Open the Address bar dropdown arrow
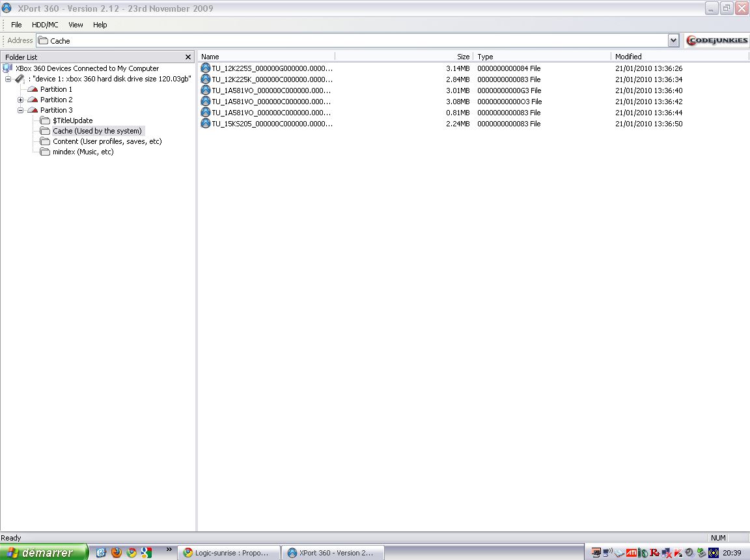This screenshot has height=560, width=750. pyautogui.click(x=673, y=40)
